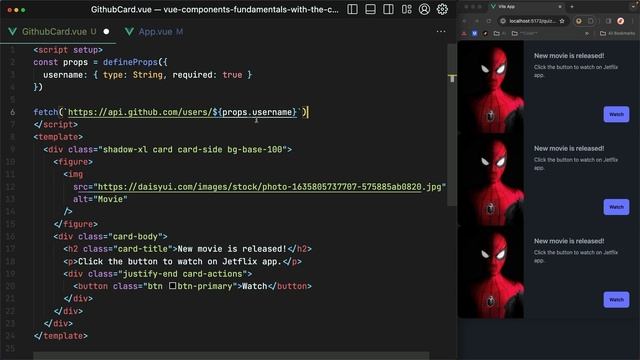This screenshot has width=640, height=360.
Task: Go back in the browser
Action: (464, 21)
